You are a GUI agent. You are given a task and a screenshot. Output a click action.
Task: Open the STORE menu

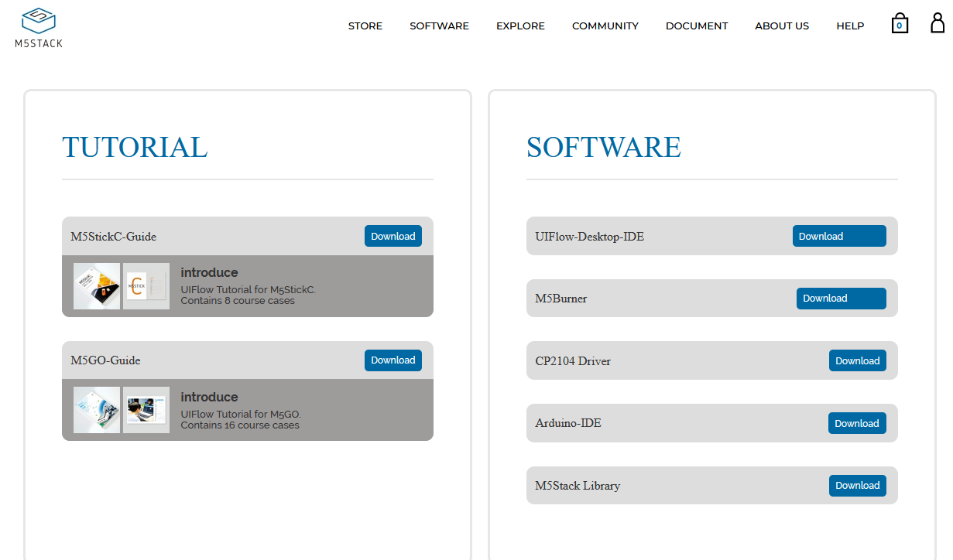(x=365, y=26)
